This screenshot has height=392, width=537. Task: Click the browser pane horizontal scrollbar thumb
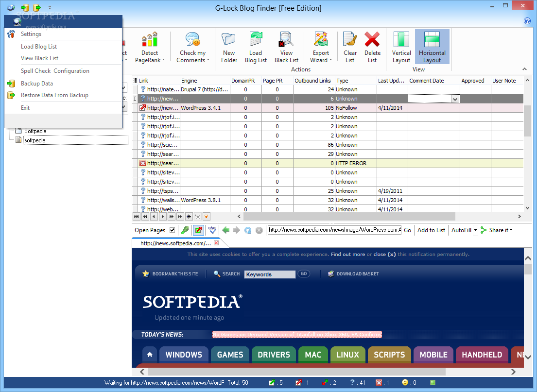point(296,372)
